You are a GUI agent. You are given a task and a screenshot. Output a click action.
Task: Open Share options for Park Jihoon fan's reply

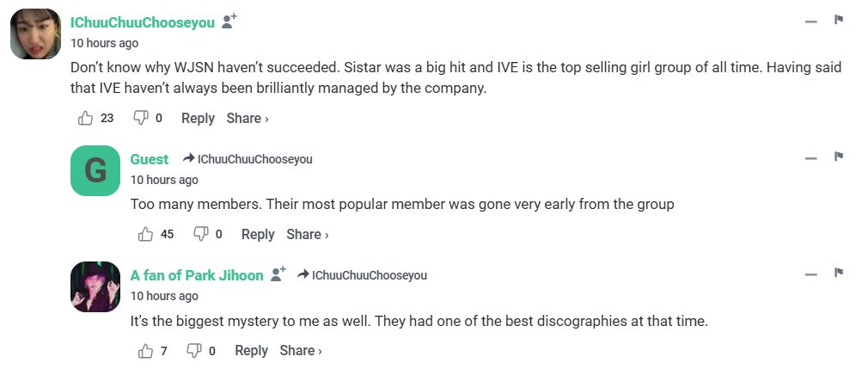301,350
